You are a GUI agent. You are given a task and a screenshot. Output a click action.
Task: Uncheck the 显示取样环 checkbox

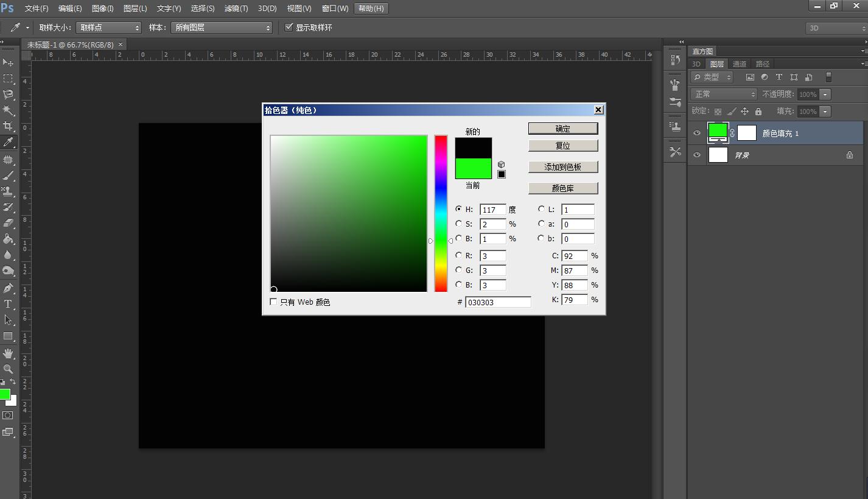coord(289,27)
